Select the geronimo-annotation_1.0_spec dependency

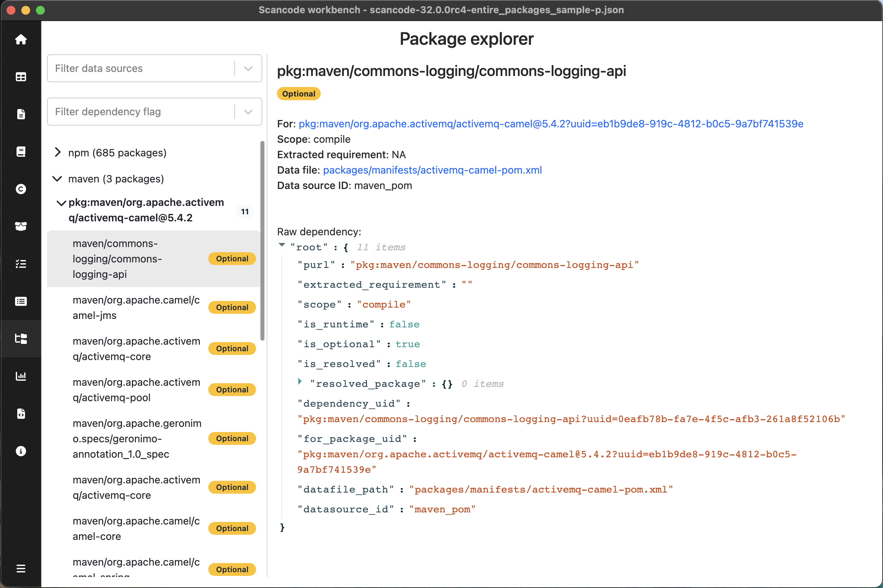click(x=154, y=439)
